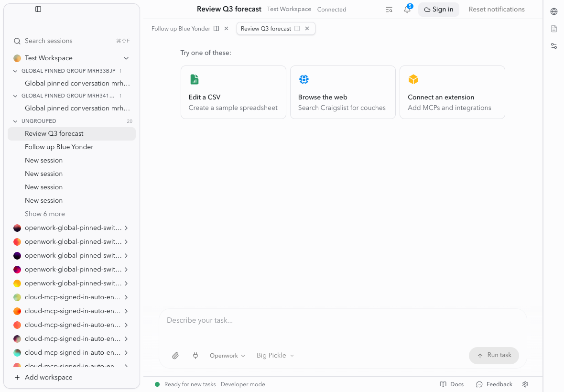564x392 pixels.
Task: Open the Feedback link
Action: coord(494,384)
